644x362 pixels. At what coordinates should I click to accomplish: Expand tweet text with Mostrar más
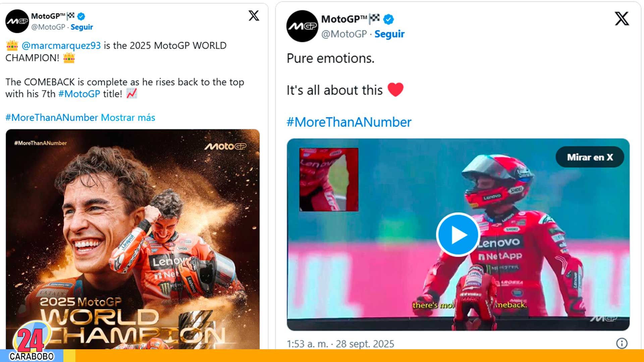tap(128, 118)
